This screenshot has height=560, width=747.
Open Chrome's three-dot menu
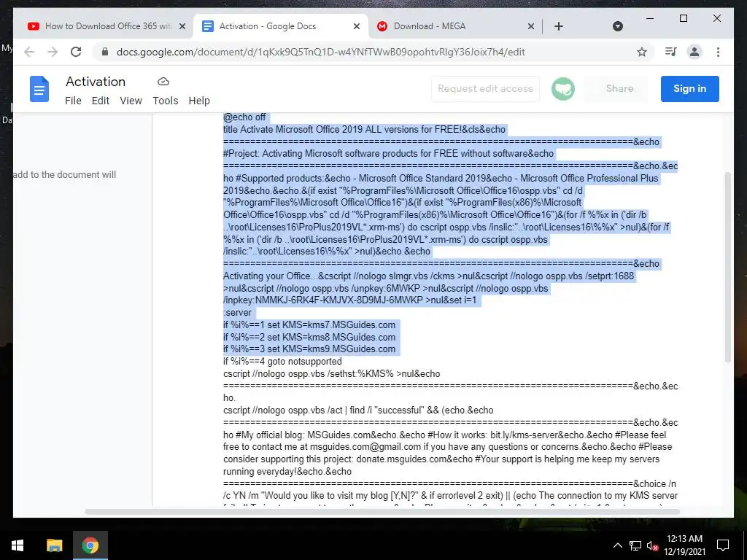718,52
